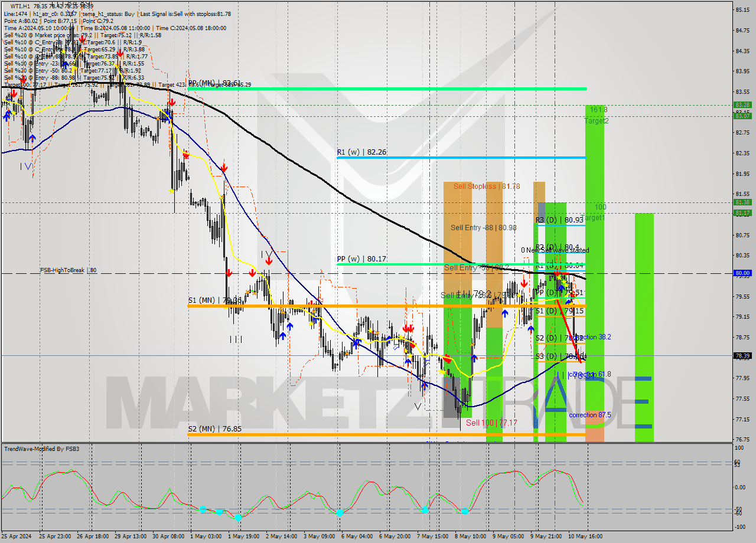Click the 78.39 current price tag

click(742, 356)
